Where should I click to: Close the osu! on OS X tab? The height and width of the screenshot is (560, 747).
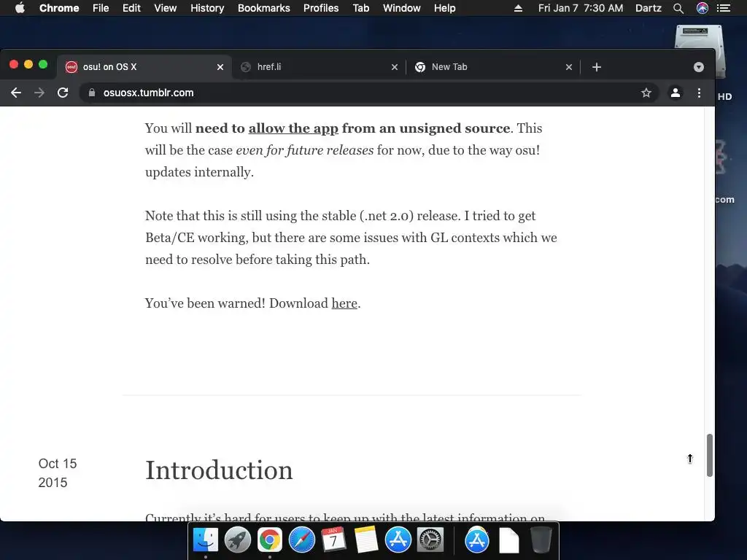(220, 67)
